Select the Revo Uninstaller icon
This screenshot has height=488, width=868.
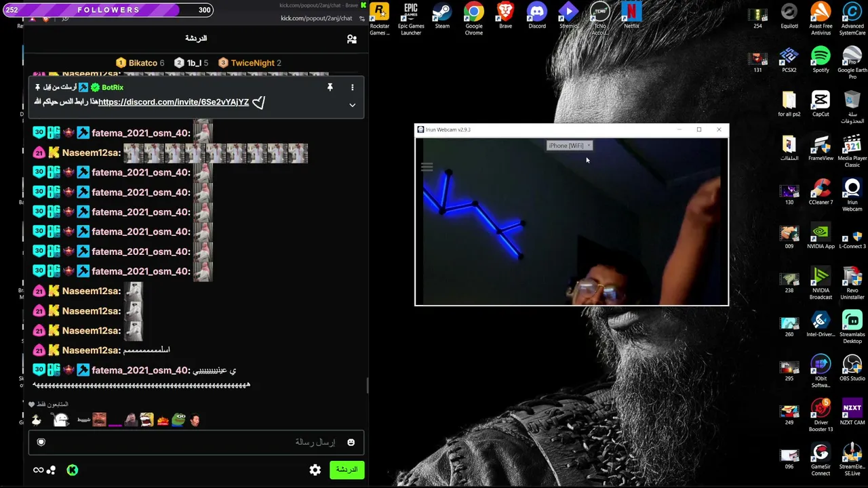tap(852, 283)
